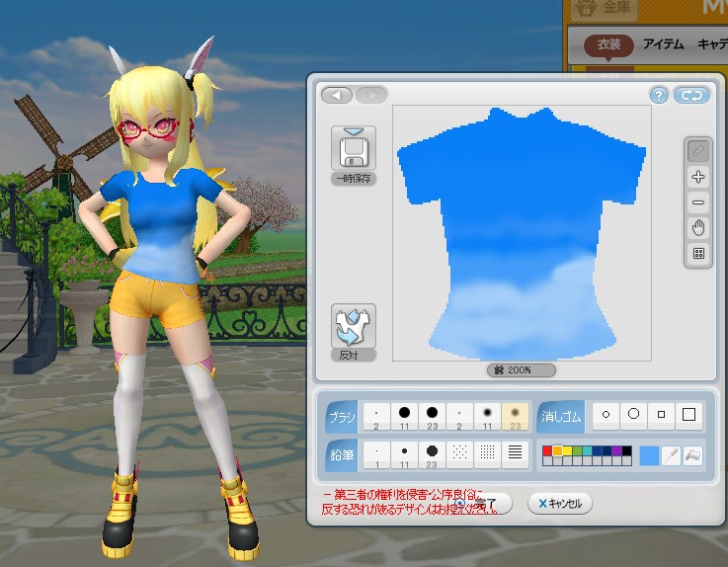The height and width of the screenshot is (567, 728).
Task: Pick the orange palette swatch
Action: point(557,450)
